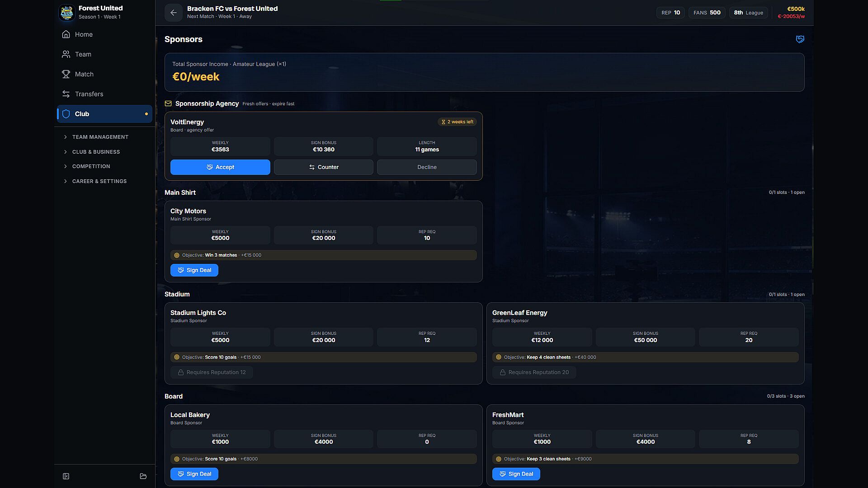Viewport: 868px width, 488px height.
Task: Click the Board 0/3 slots counter
Action: pos(786,396)
